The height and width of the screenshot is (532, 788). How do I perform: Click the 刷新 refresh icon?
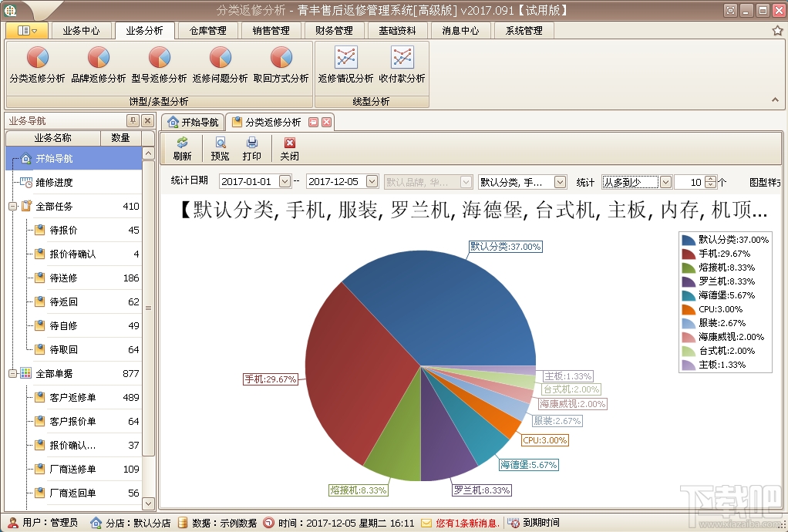pyautogui.click(x=182, y=146)
